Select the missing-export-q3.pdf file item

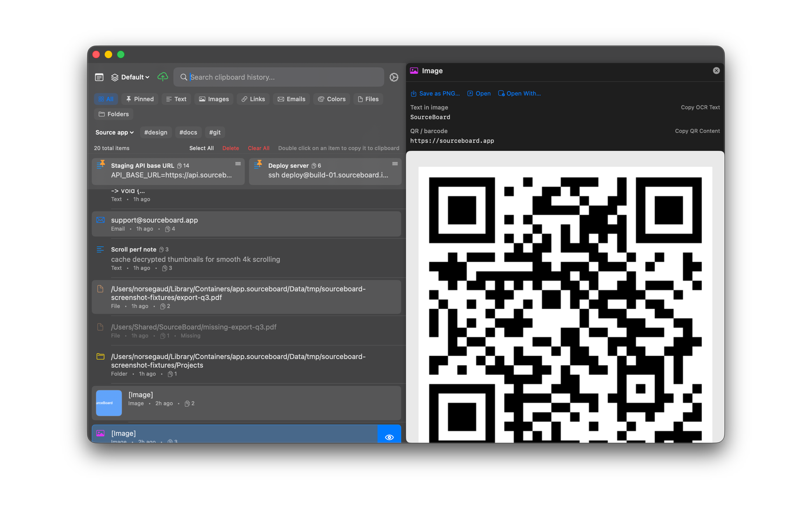pyautogui.click(x=246, y=331)
